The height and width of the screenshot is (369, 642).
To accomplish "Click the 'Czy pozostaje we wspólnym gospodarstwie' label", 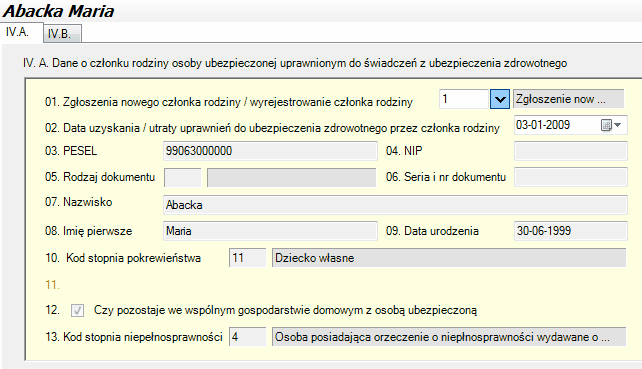I will click(285, 310).
